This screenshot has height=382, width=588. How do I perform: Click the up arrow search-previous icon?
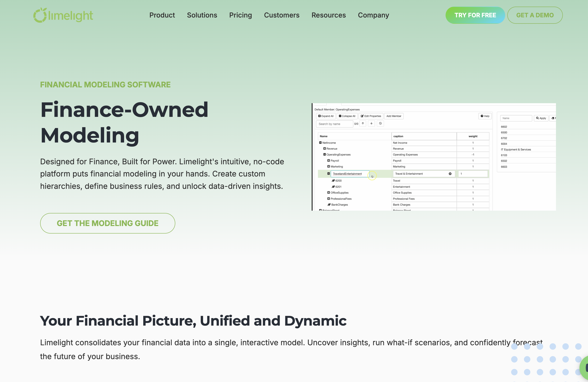coord(363,123)
